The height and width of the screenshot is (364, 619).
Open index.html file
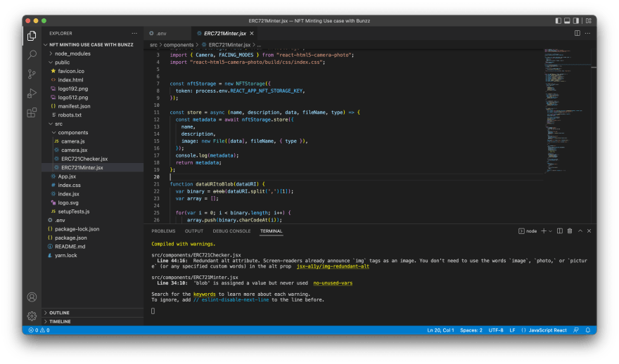(92, 79)
